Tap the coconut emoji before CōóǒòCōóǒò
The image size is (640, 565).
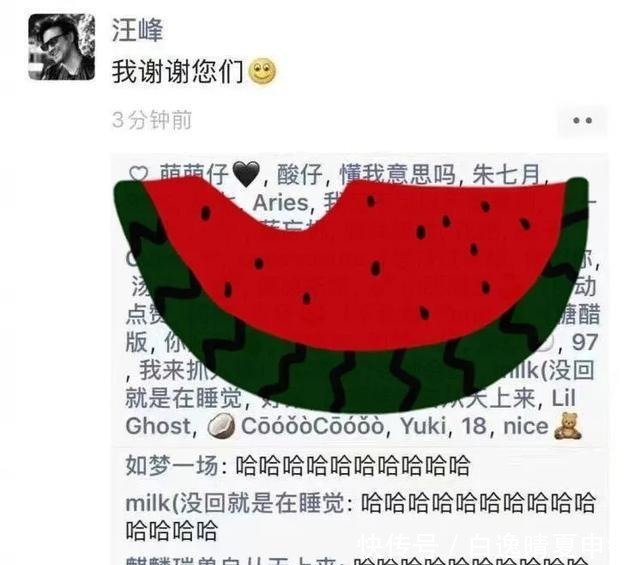coord(221,426)
